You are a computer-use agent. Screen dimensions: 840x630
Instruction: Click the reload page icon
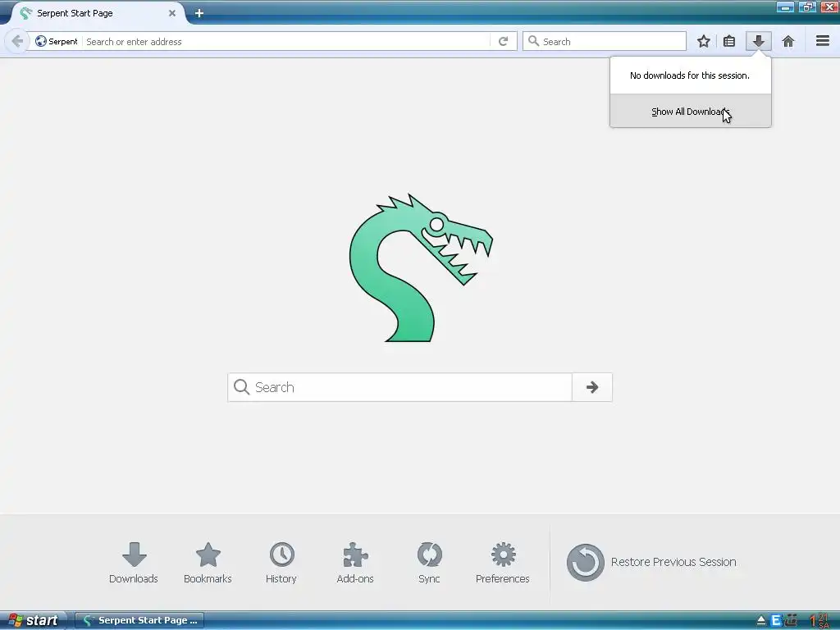coord(503,41)
